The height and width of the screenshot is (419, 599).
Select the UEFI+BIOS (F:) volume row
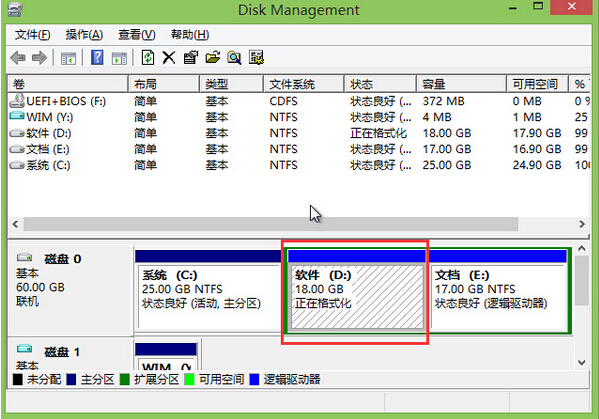299,101
